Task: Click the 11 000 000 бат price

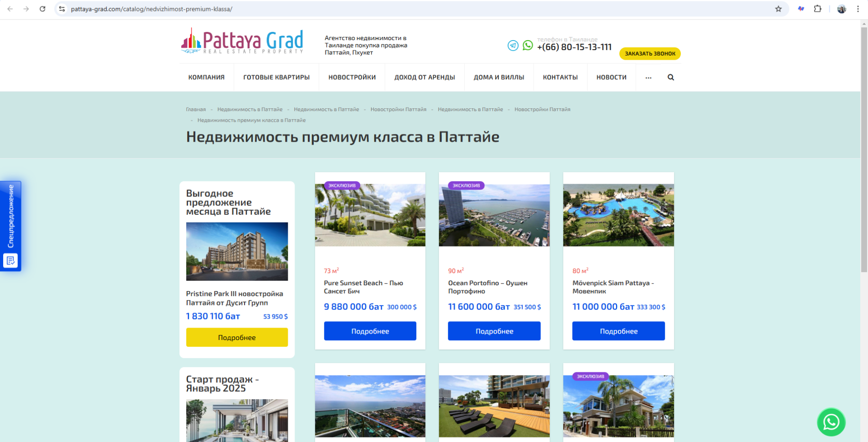Action: click(603, 307)
